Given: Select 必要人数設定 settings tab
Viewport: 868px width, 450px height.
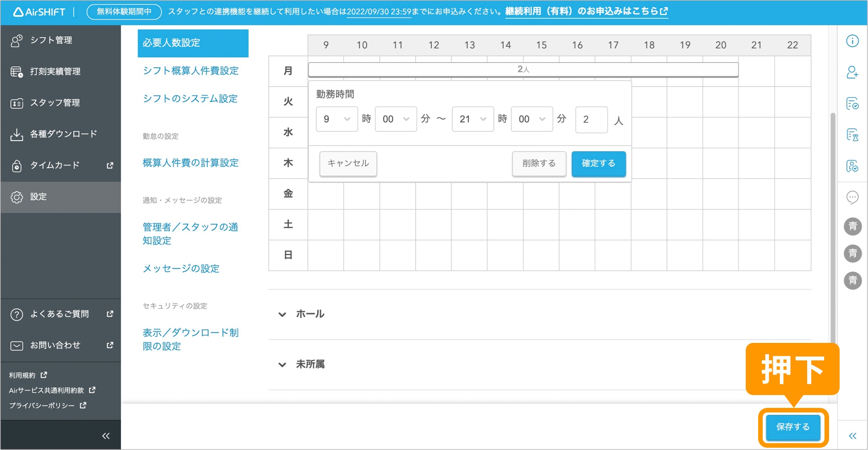Looking at the screenshot, I should tap(193, 43).
